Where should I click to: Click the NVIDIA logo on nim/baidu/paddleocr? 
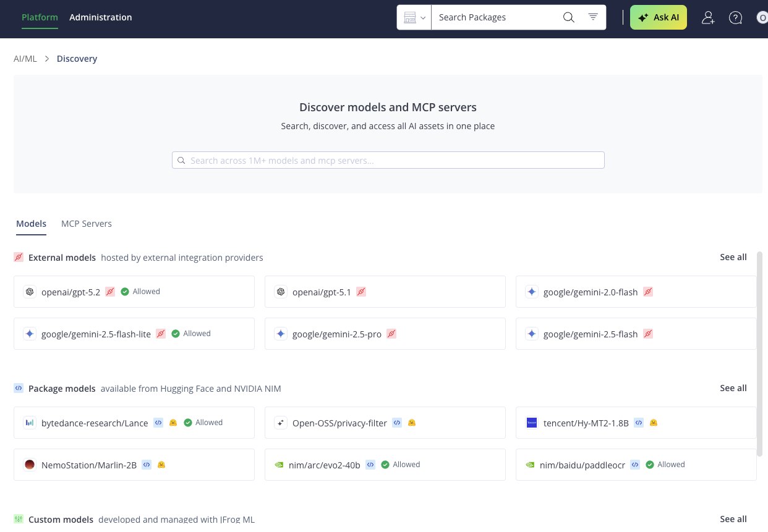(531, 465)
